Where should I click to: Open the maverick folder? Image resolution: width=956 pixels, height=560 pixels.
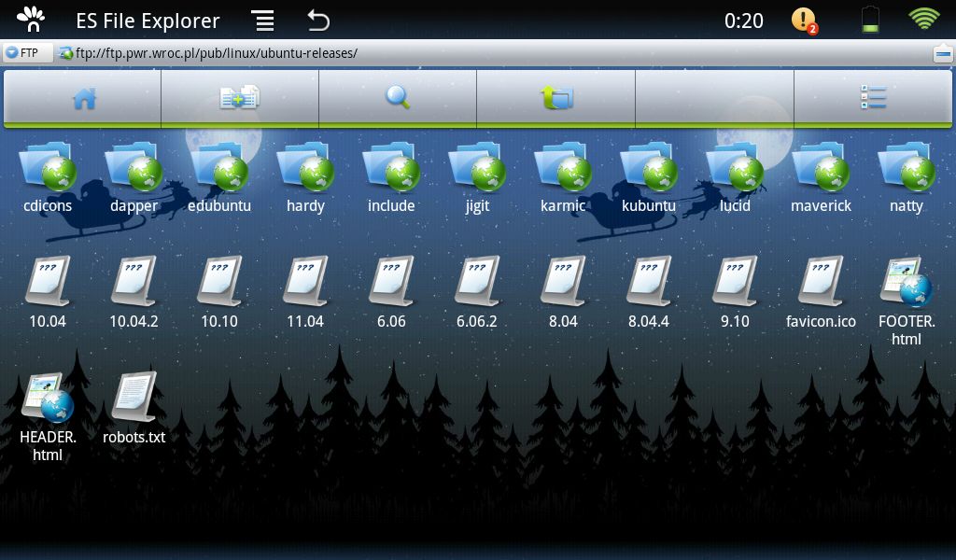point(821,177)
